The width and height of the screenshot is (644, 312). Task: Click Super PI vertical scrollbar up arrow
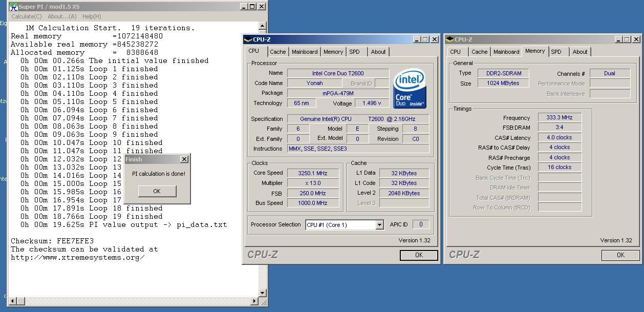click(x=263, y=26)
